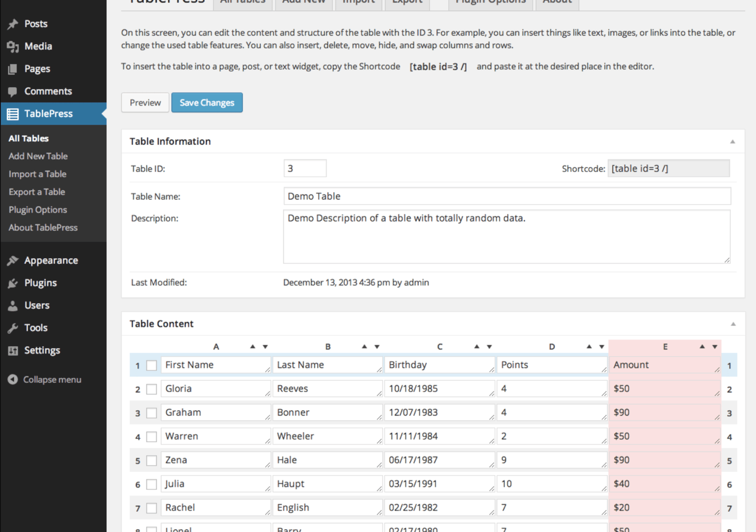Select the checkbox on row 6 Julia
Screen dimensions: 756x532
pyautogui.click(x=151, y=485)
